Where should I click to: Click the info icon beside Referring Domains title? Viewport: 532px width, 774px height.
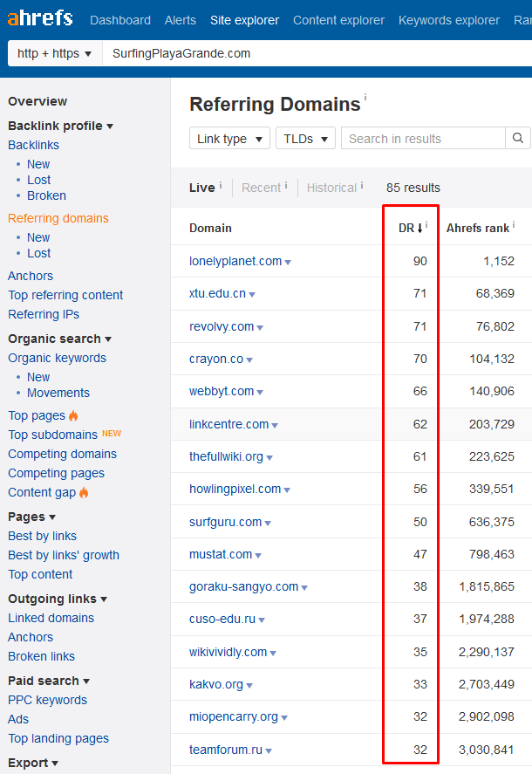(365, 97)
